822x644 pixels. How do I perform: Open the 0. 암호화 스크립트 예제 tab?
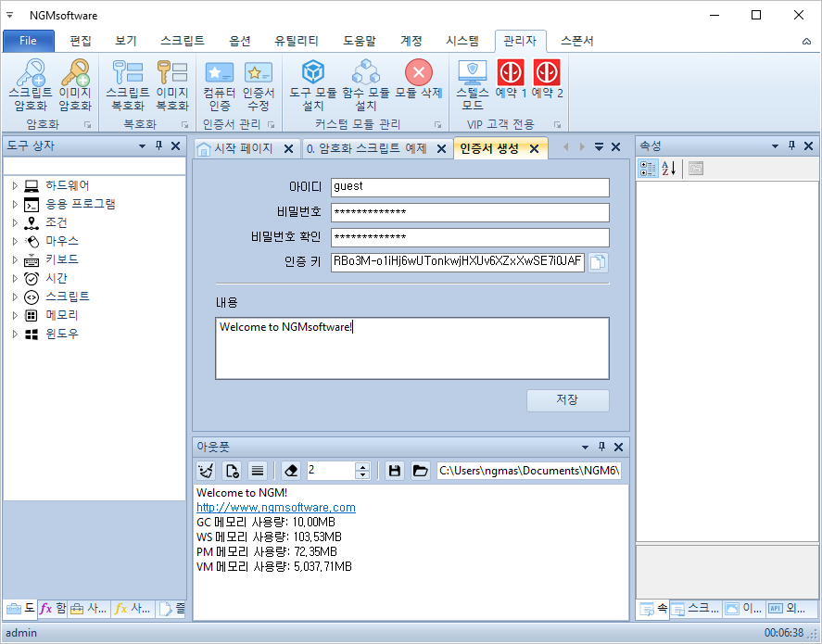pos(366,148)
